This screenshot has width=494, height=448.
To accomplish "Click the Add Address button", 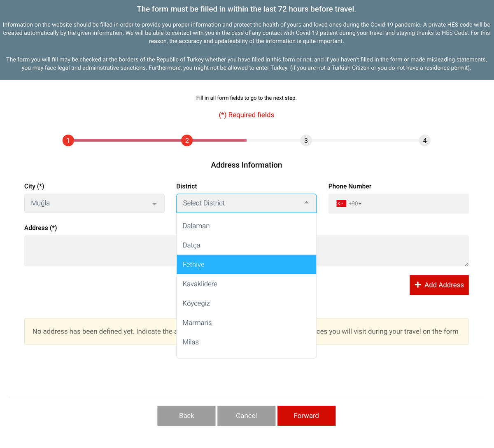I will pyautogui.click(x=439, y=285).
